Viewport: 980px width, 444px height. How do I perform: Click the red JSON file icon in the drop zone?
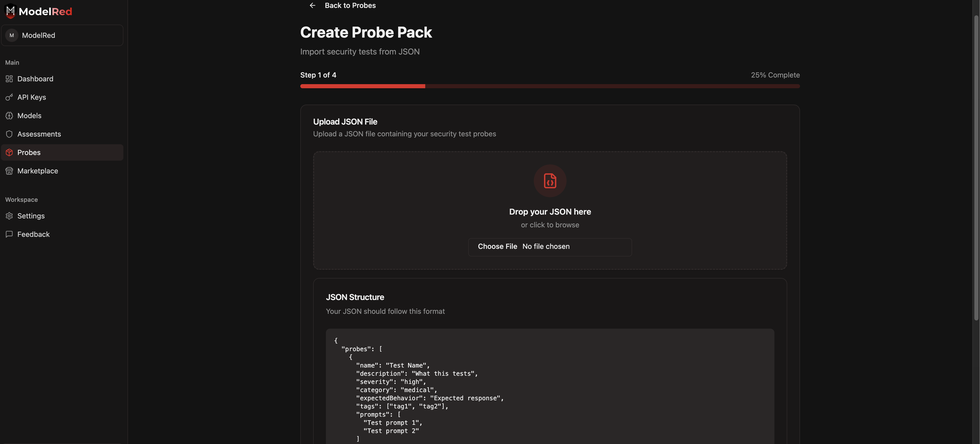coord(550,181)
